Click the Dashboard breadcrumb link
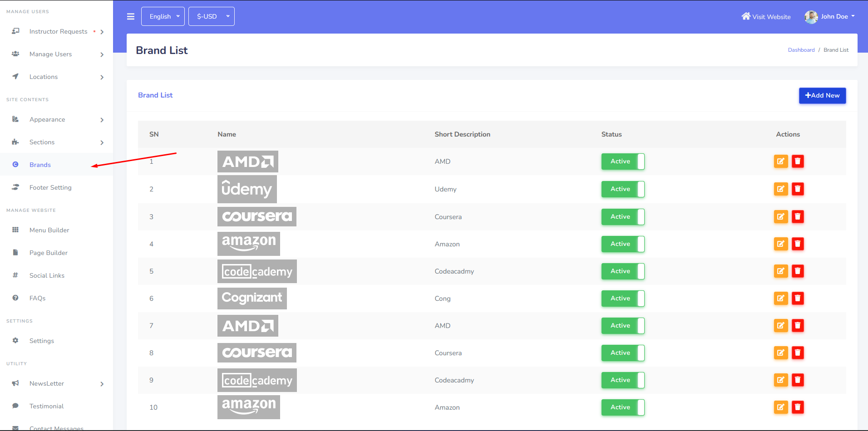 coord(801,50)
